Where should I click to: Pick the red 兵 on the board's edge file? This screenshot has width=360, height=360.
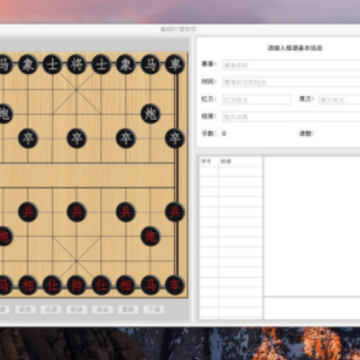click(175, 212)
